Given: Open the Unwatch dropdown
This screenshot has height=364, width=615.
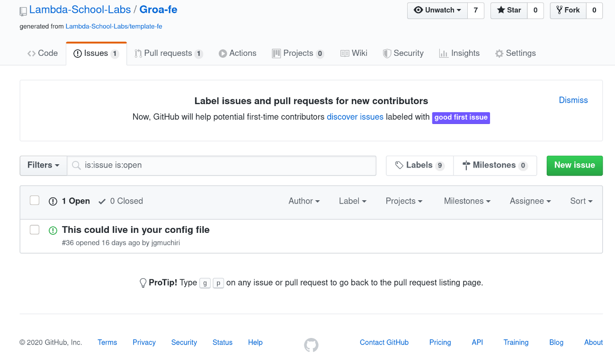Looking at the screenshot, I should (437, 10).
